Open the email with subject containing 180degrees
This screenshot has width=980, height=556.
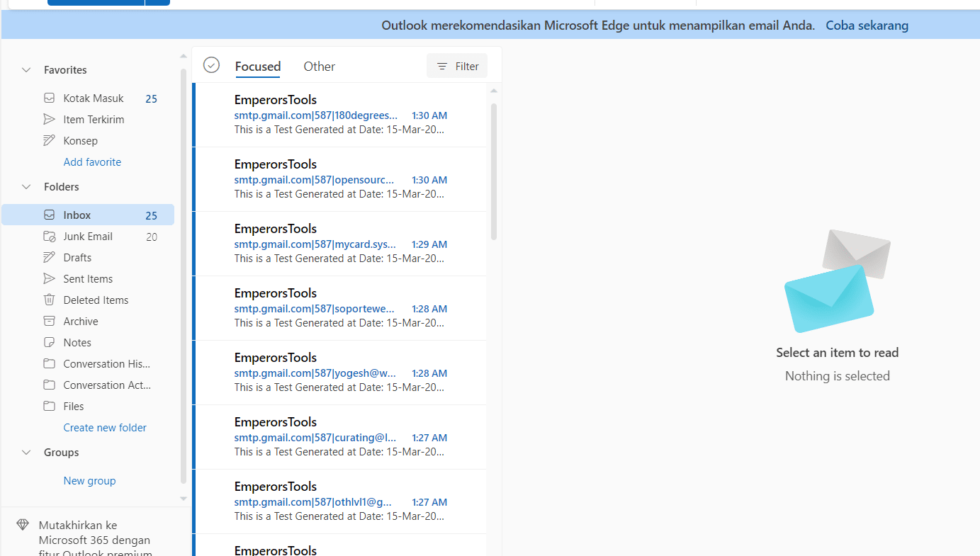click(339, 115)
